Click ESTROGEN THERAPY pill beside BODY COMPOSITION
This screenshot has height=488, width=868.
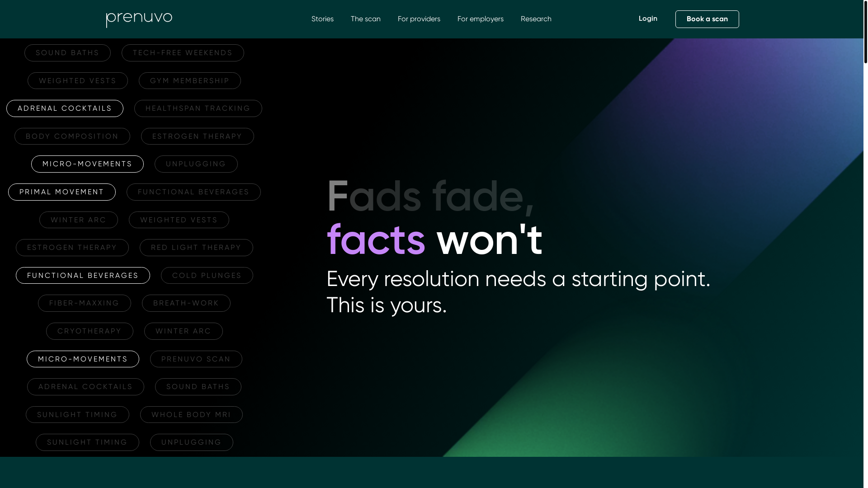click(198, 136)
